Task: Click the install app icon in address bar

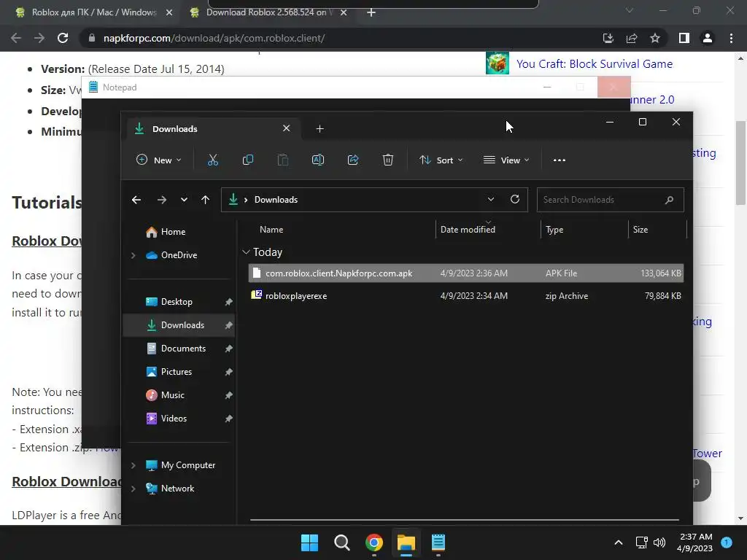Action: 608,38
